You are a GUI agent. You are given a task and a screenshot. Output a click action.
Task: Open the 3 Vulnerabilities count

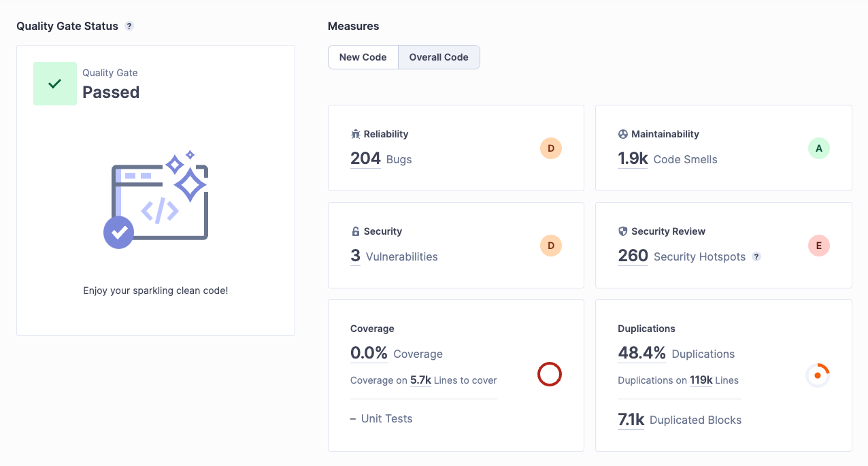point(355,256)
